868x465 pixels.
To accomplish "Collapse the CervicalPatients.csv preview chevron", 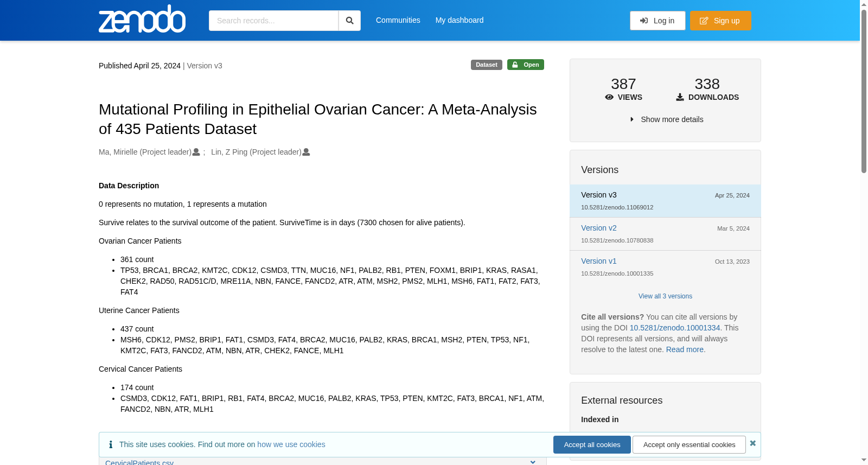I will [x=533, y=462].
